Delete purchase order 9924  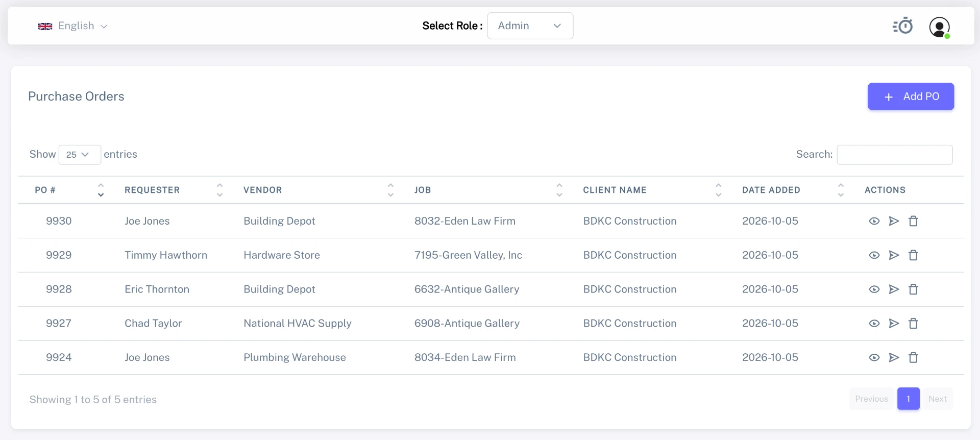point(913,358)
